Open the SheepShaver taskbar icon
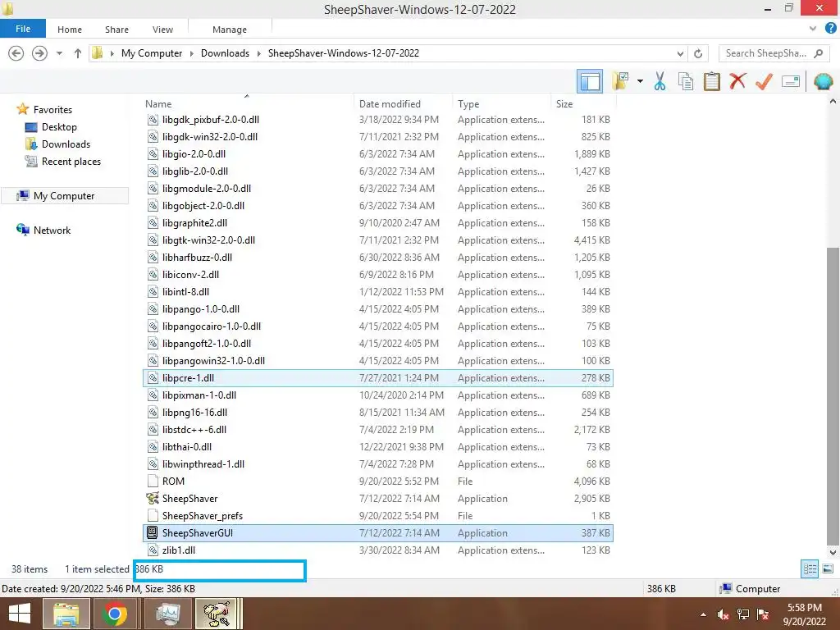 click(x=217, y=614)
